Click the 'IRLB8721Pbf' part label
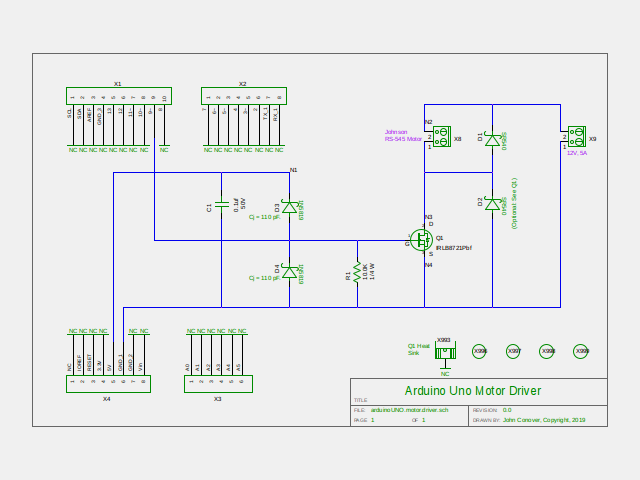Image resolution: width=640 pixels, height=480 pixels. pyautogui.click(x=454, y=248)
